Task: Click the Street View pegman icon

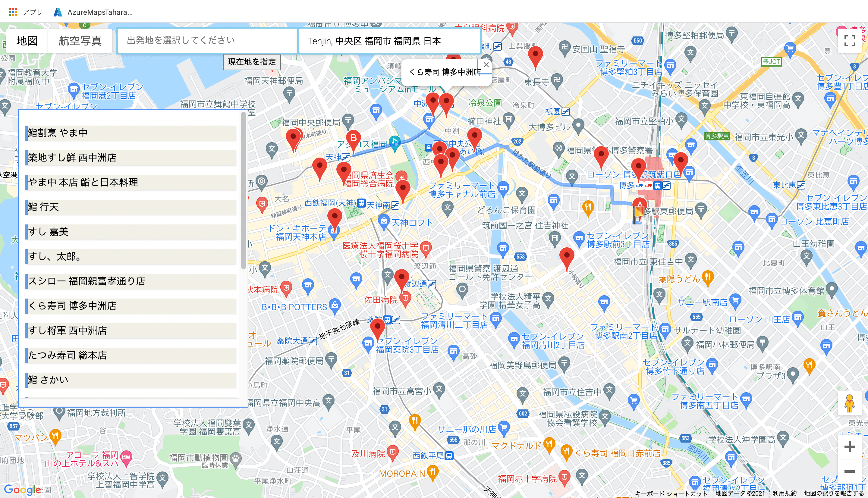Action: (850, 403)
